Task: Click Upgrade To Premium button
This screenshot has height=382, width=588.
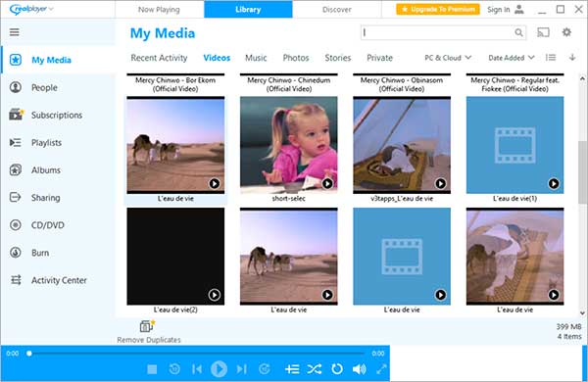Action: [438, 9]
